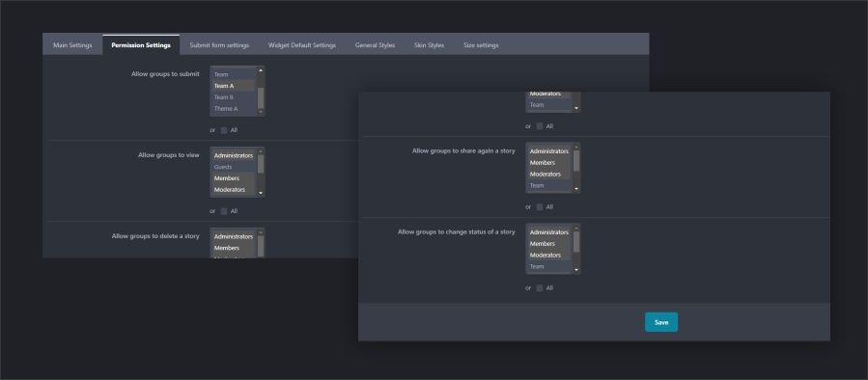The width and height of the screenshot is (868, 380).
Task: Select 'Administrators' in the view groups list
Action: tap(234, 155)
